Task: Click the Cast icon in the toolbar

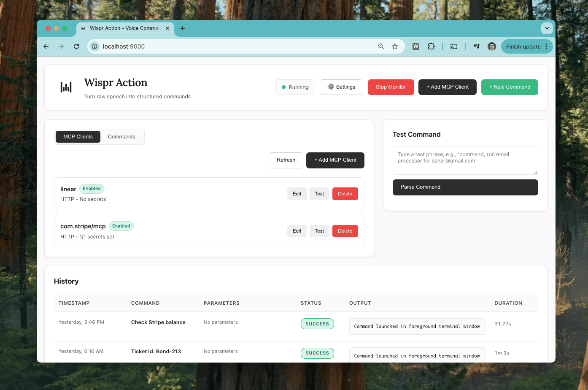Action: pyautogui.click(x=453, y=46)
